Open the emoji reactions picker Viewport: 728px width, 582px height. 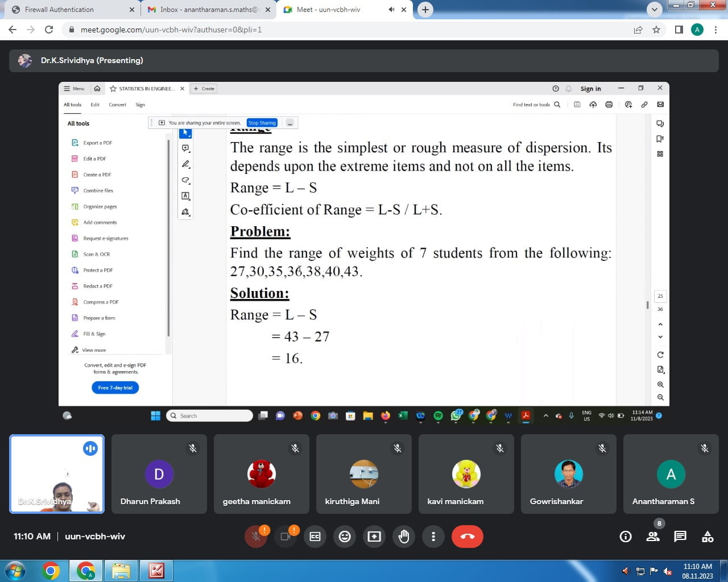click(x=345, y=537)
